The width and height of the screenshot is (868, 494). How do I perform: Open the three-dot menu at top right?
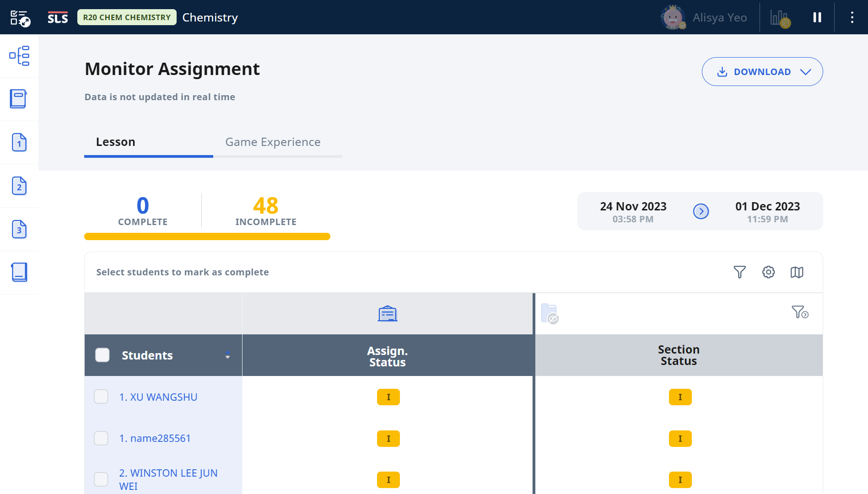(x=852, y=17)
